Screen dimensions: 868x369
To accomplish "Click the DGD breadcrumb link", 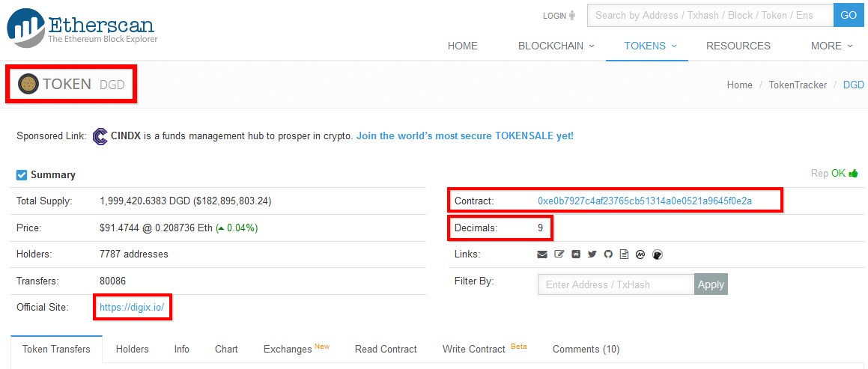I will 853,85.
